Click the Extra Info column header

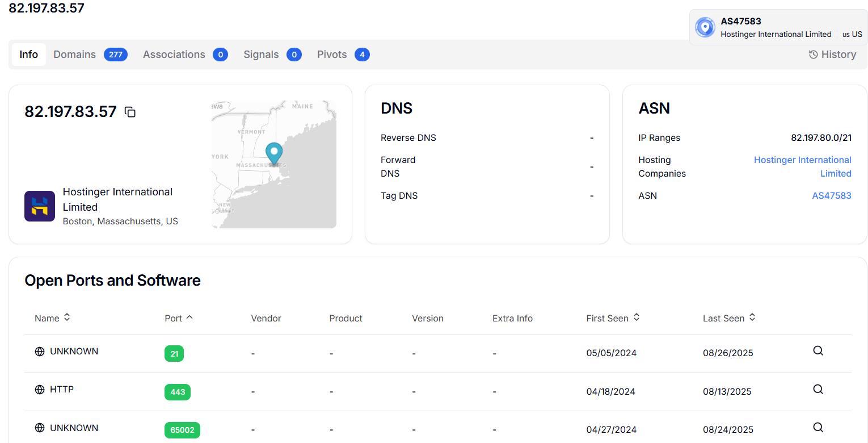512,319
